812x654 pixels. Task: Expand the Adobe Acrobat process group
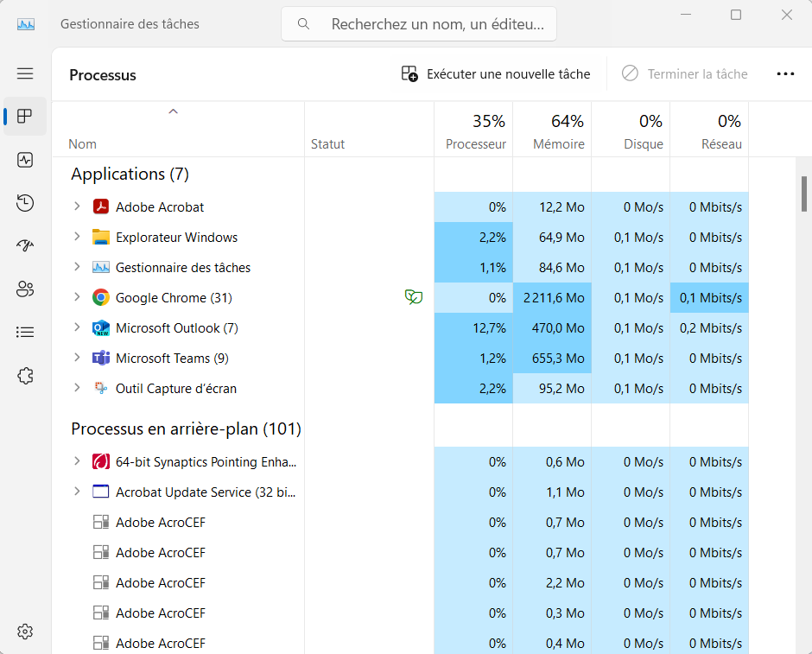pos(77,206)
